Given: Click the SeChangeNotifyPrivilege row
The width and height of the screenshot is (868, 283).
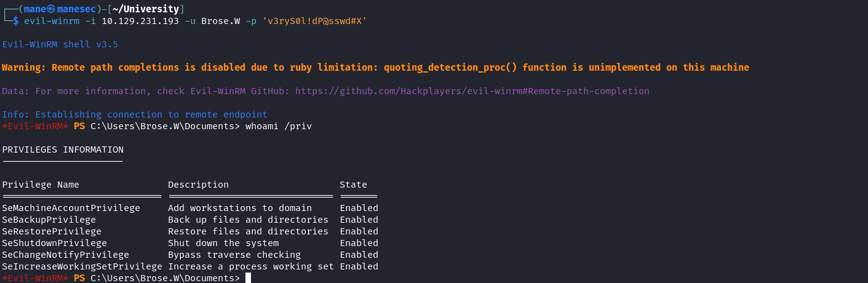Looking at the screenshot, I should (190, 255).
